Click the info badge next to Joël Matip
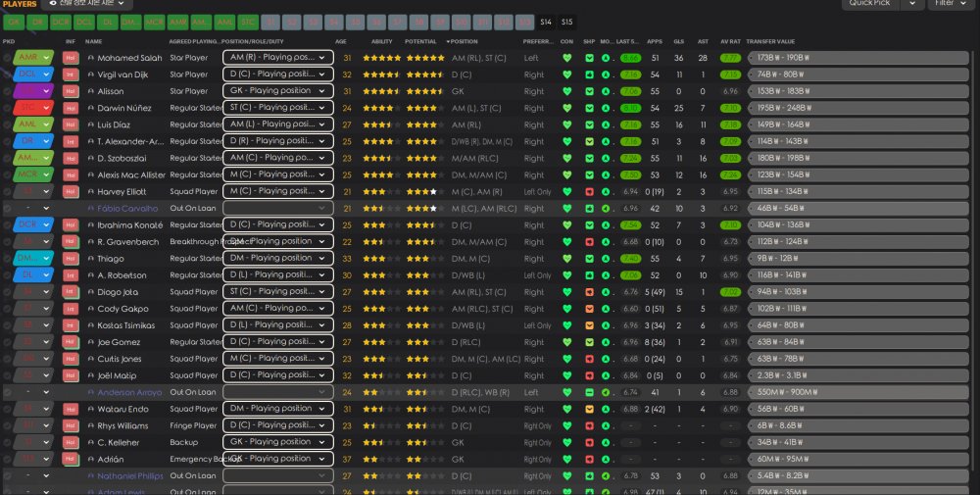The image size is (980, 495). 70,375
